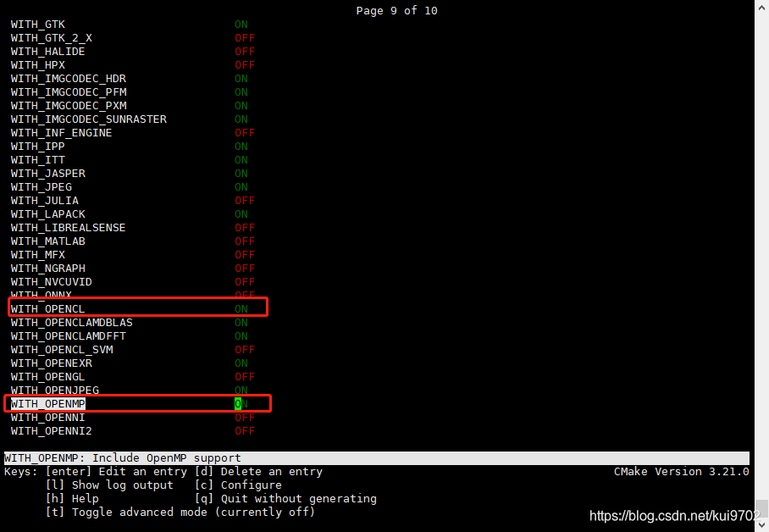
Task: Select the WITH_OPENNI entry name
Action: click(x=48, y=418)
